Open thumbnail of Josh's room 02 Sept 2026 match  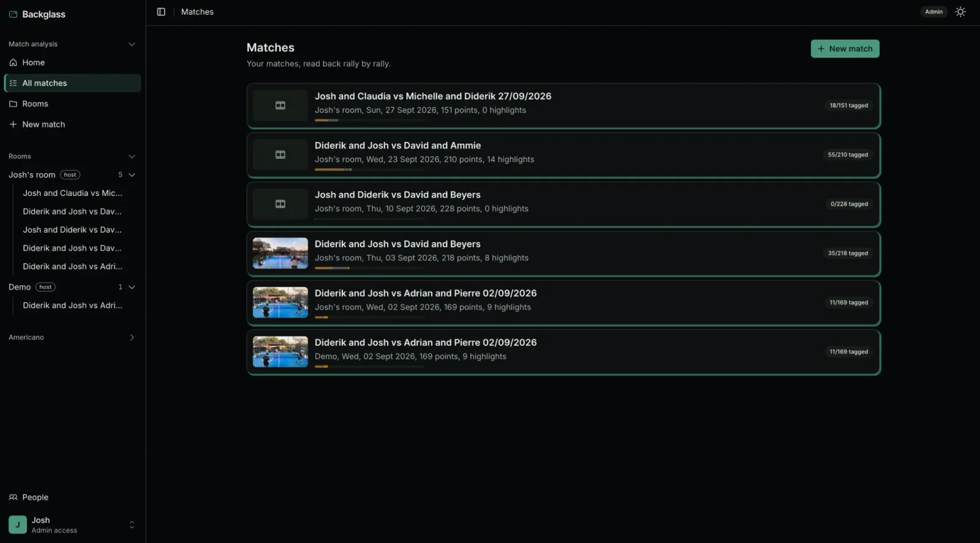coord(280,302)
